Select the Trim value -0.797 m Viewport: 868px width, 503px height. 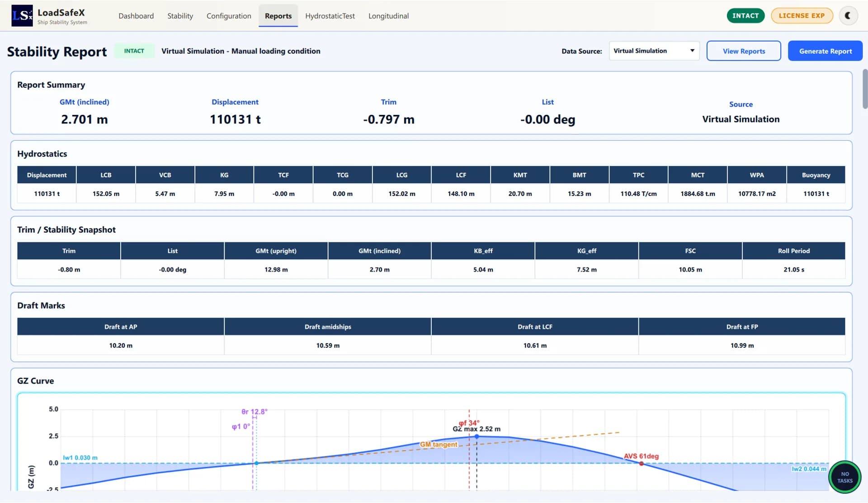(x=388, y=119)
